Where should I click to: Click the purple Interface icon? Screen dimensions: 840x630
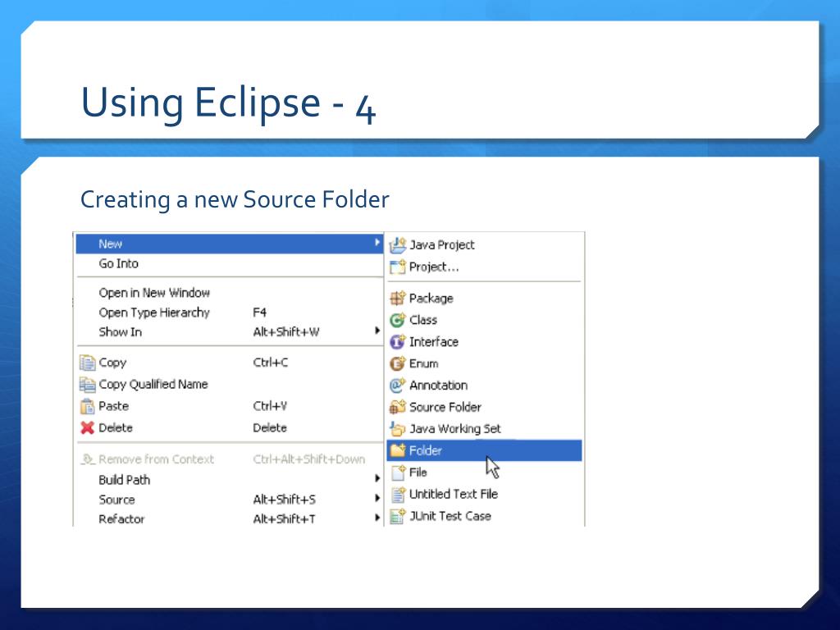pyautogui.click(x=398, y=342)
